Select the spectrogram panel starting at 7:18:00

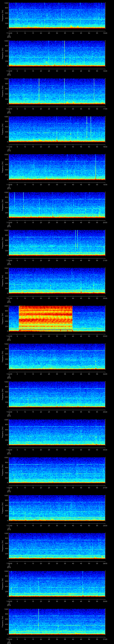[57, 167]
